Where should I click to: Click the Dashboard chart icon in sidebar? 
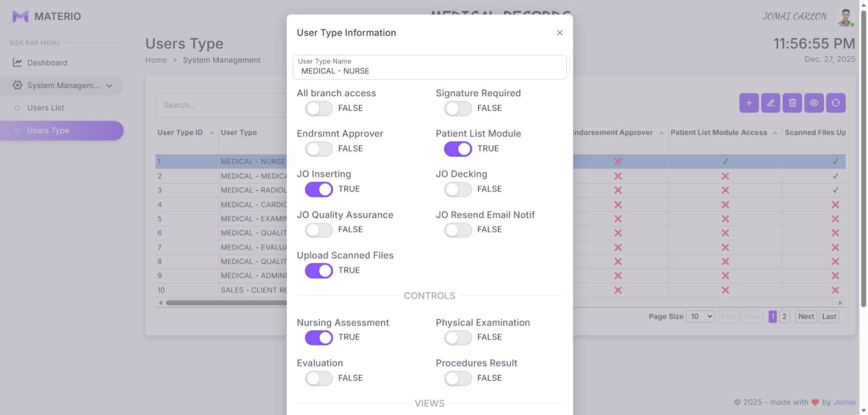click(x=17, y=63)
